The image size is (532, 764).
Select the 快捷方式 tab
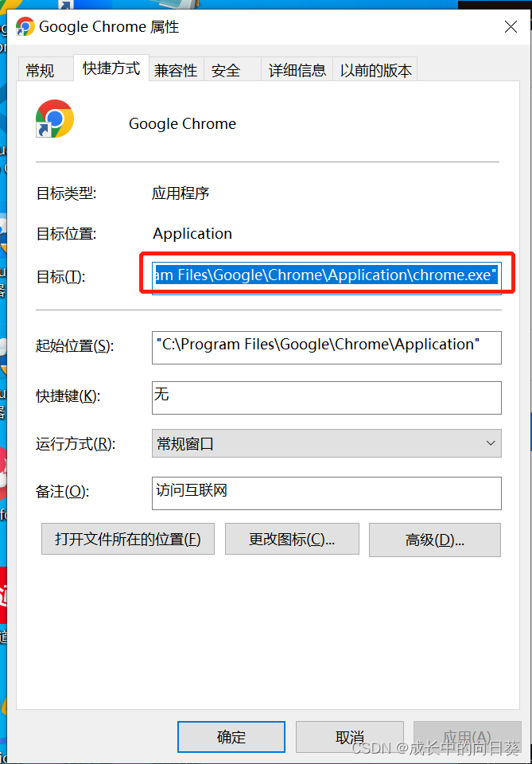tap(111, 68)
